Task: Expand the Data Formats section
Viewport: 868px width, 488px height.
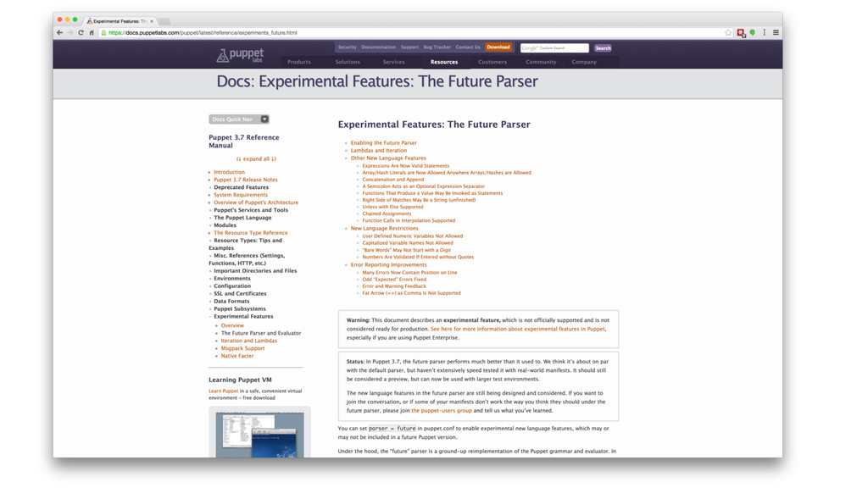Action: [231, 301]
